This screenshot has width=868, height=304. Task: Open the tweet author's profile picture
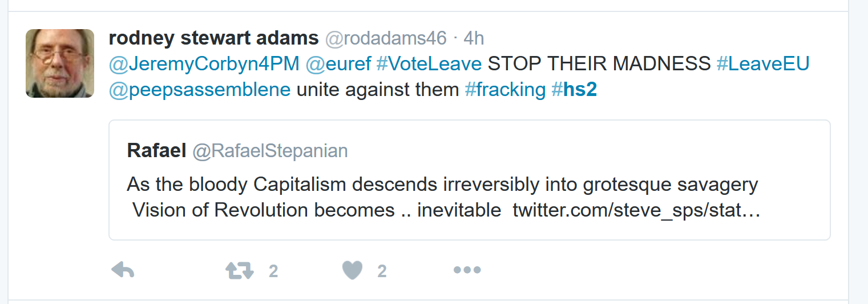coord(60,63)
